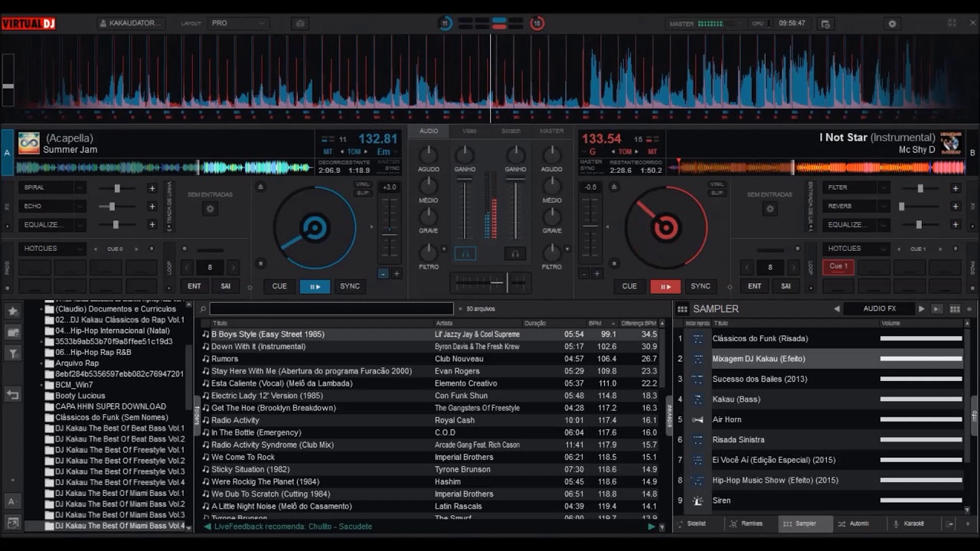Toggle MT master tempo on deck A
This screenshot has width=980, height=551.
(328, 152)
